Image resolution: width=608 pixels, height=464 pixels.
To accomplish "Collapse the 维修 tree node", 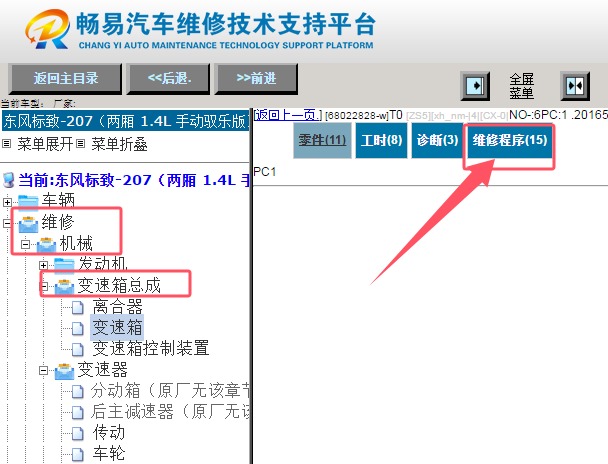I will [7, 223].
